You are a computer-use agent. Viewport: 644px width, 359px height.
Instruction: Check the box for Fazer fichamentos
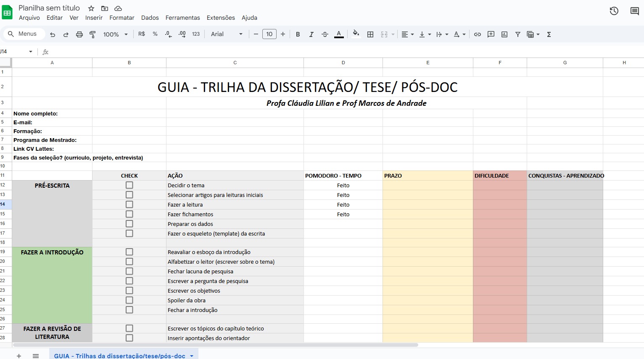click(129, 214)
